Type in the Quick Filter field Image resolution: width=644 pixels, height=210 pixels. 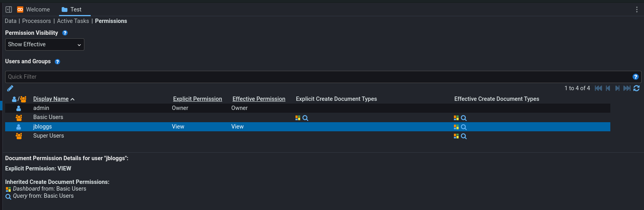pyautogui.click(x=317, y=77)
